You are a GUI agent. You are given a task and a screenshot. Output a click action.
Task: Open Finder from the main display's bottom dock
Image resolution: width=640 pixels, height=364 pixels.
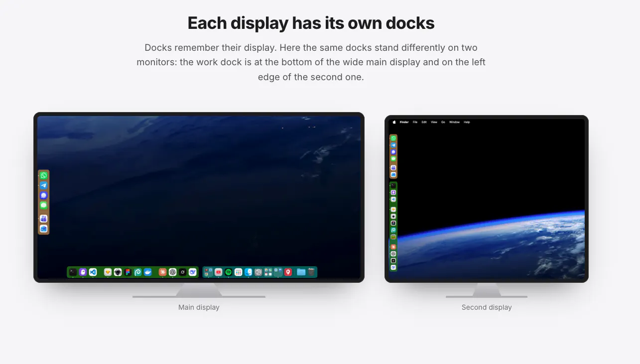coord(248,272)
